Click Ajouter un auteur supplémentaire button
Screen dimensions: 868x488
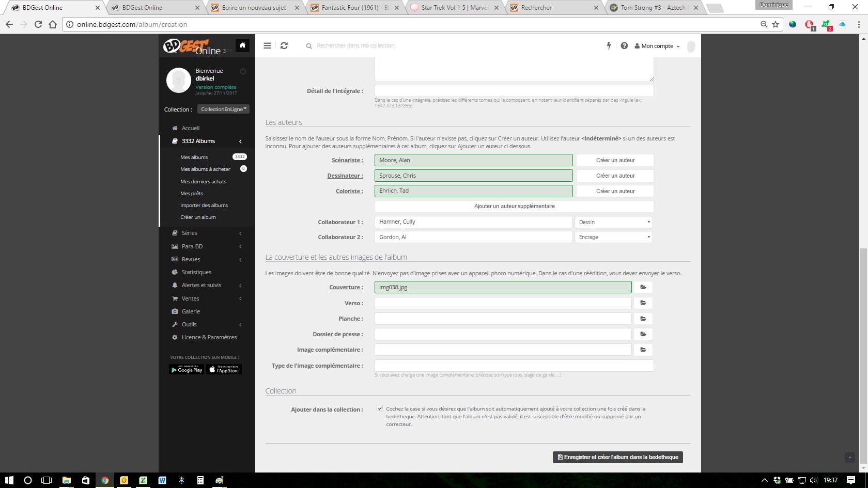[514, 206]
